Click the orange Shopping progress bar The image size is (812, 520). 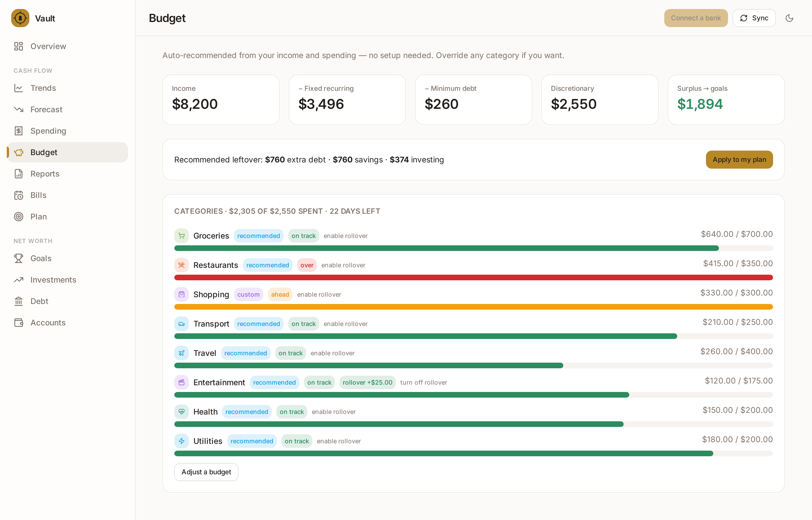tap(473, 307)
